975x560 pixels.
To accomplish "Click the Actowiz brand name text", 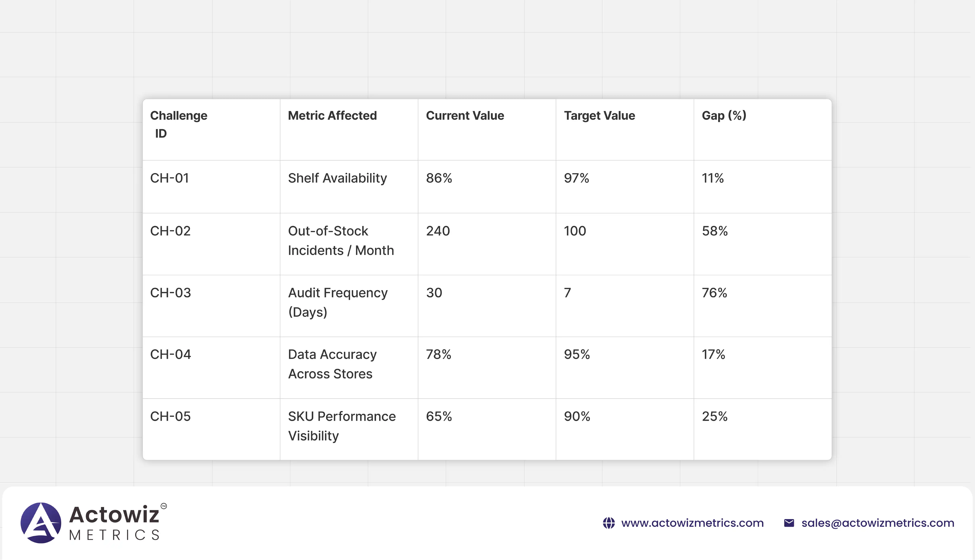I will point(114,515).
